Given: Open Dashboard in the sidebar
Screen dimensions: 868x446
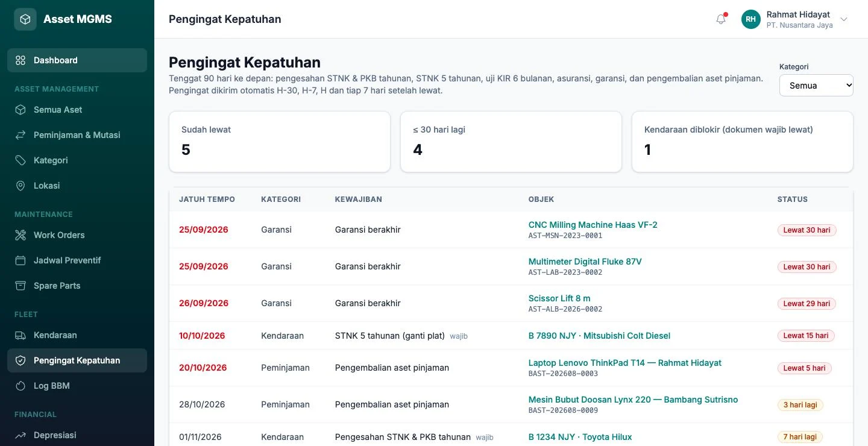Looking at the screenshot, I should tap(77, 60).
